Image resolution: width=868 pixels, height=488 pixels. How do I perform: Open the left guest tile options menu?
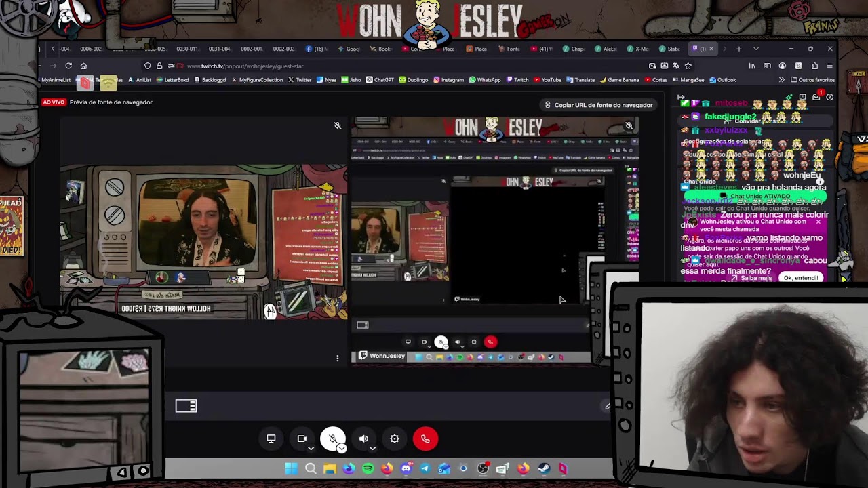338,358
